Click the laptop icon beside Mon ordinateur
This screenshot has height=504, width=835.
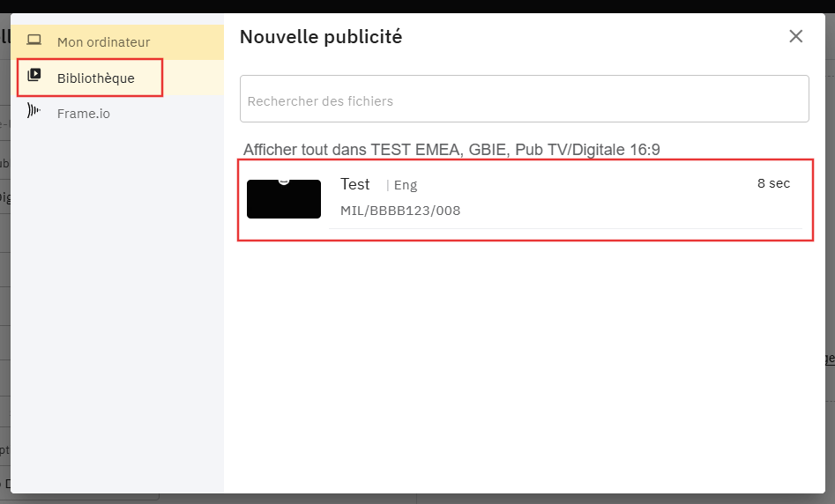point(34,41)
